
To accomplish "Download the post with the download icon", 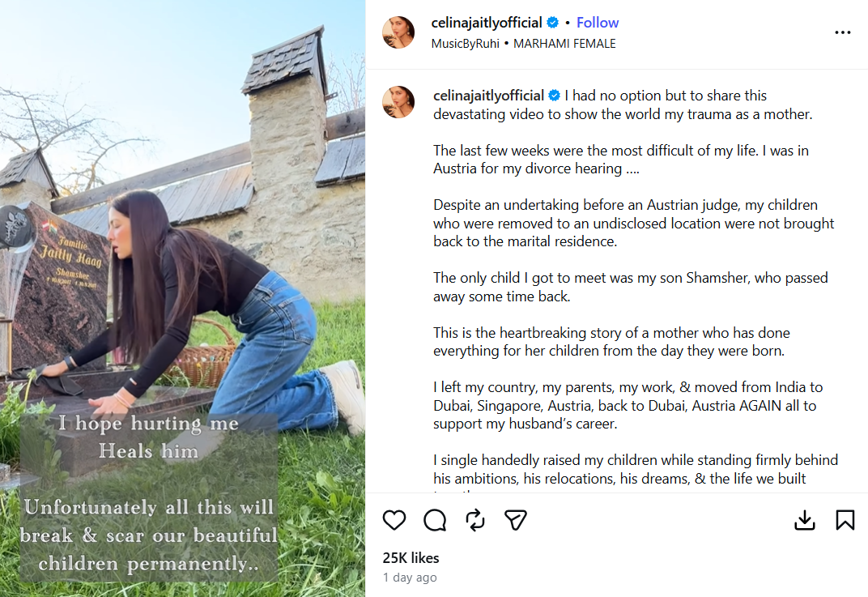I will point(804,520).
